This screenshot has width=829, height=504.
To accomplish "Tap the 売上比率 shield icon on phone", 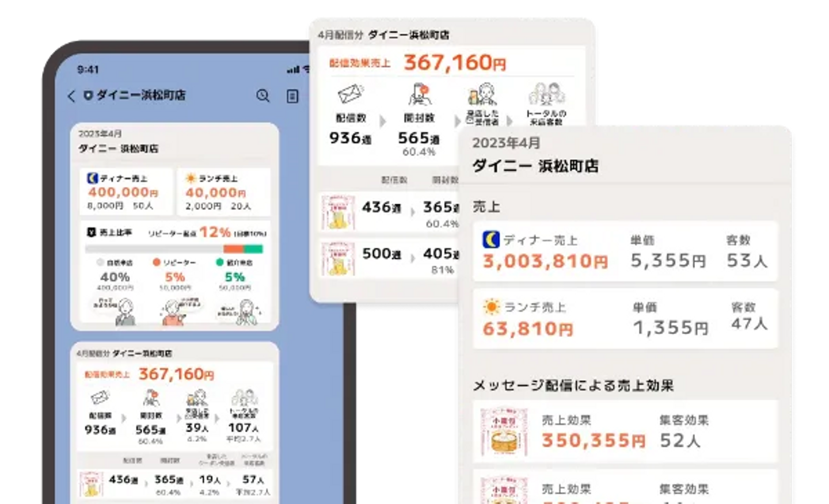I will coord(91,232).
